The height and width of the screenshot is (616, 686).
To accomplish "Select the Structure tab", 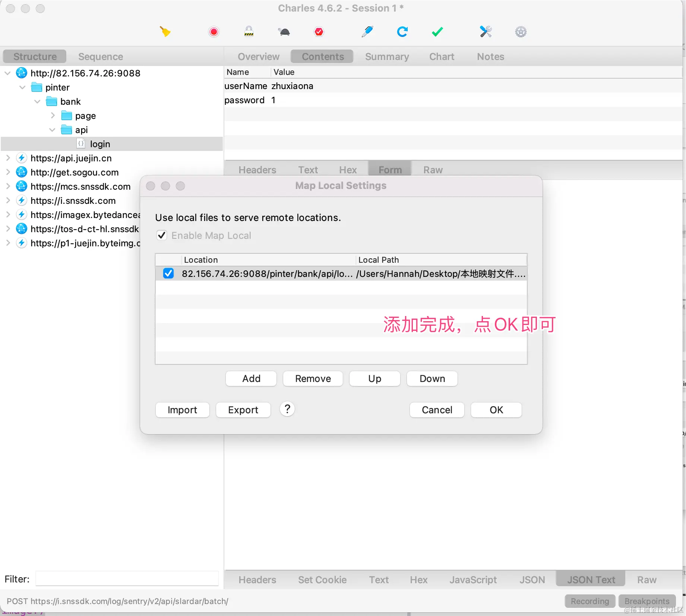I will tap(35, 57).
